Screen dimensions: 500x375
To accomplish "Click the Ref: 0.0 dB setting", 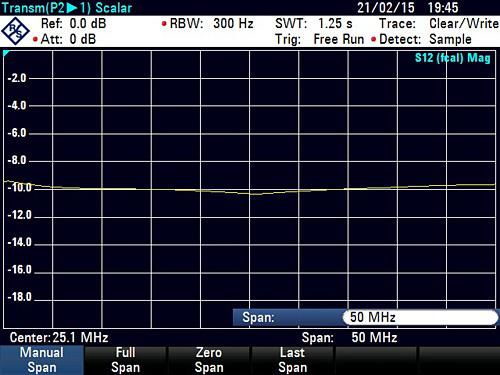I will [x=73, y=24].
